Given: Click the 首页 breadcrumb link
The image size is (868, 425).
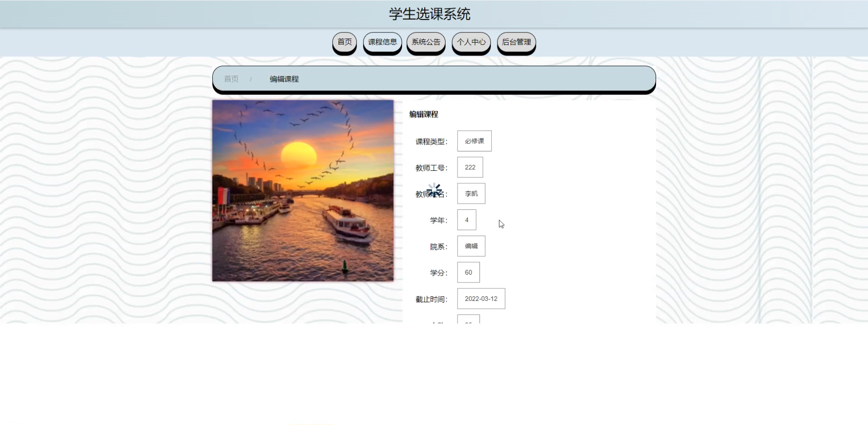Looking at the screenshot, I should point(231,79).
